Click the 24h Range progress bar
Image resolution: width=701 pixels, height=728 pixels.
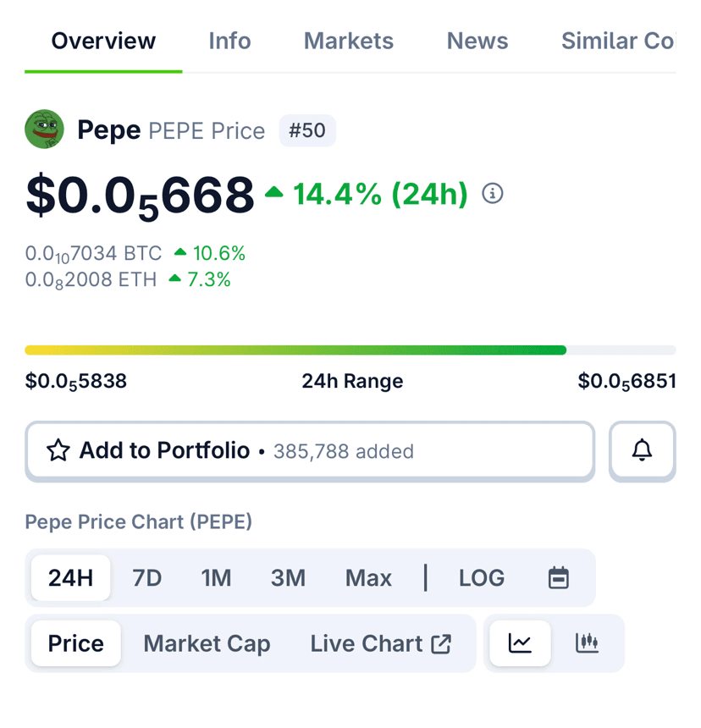[x=350, y=350]
